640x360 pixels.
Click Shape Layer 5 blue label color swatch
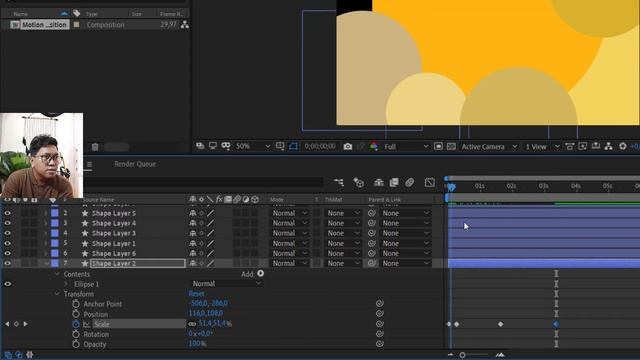pos(55,213)
